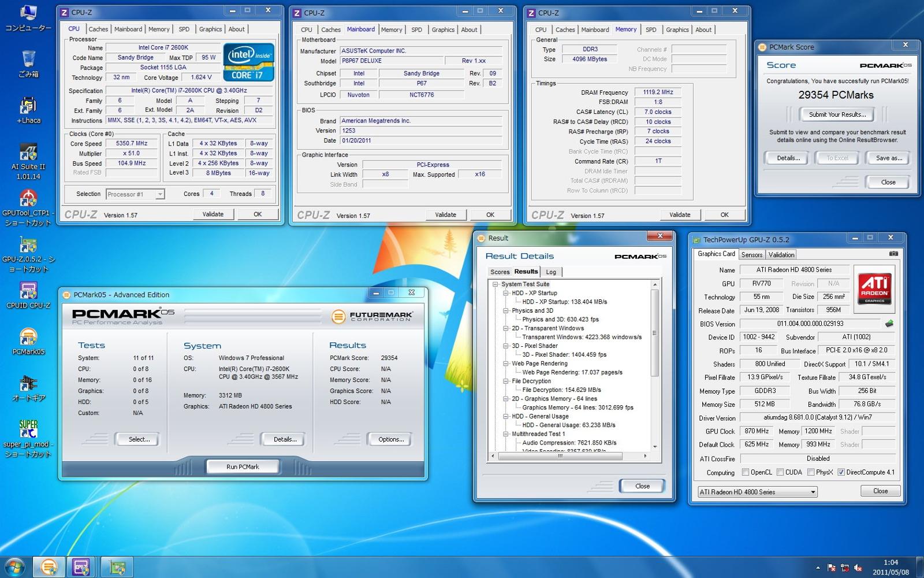The height and width of the screenshot is (578, 924).
Task: Open AI Suite II desktop icon
Action: coord(28,162)
